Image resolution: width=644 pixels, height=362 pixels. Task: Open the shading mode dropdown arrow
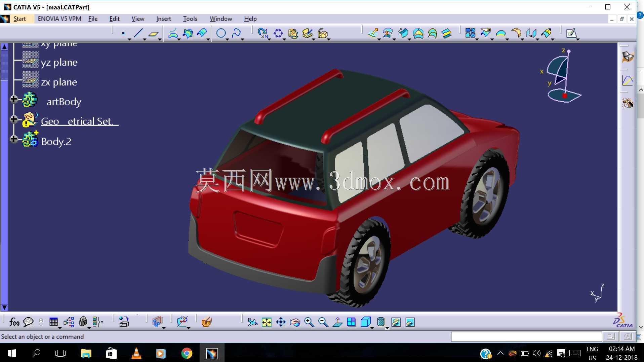click(x=387, y=328)
